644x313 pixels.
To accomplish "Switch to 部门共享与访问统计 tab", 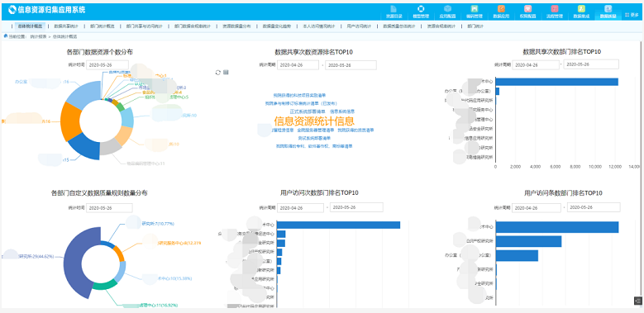I will (x=144, y=26).
